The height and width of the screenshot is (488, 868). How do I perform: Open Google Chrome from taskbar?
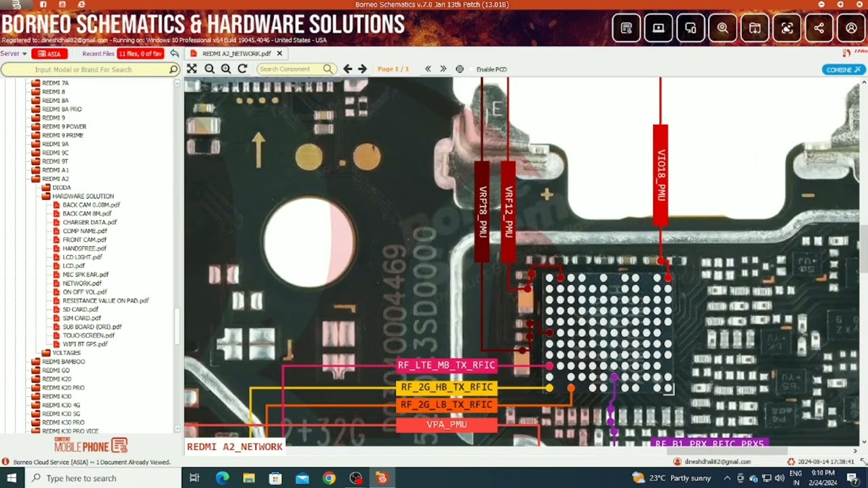(x=329, y=478)
